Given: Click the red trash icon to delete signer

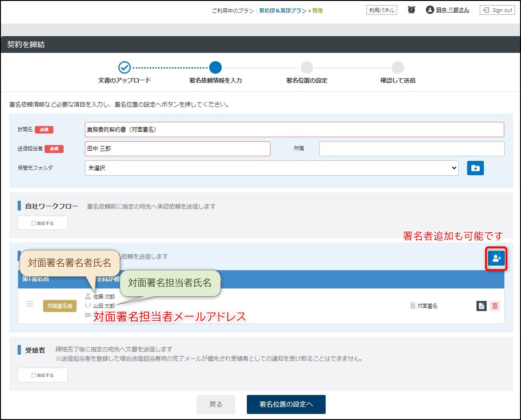Looking at the screenshot, I should 496,306.
